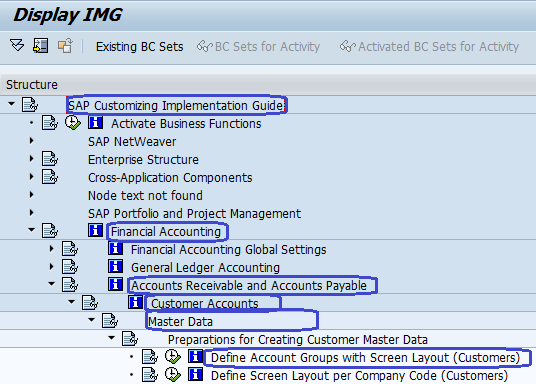Collapse Preparations for Creating Customer Master Data

[x=111, y=338]
